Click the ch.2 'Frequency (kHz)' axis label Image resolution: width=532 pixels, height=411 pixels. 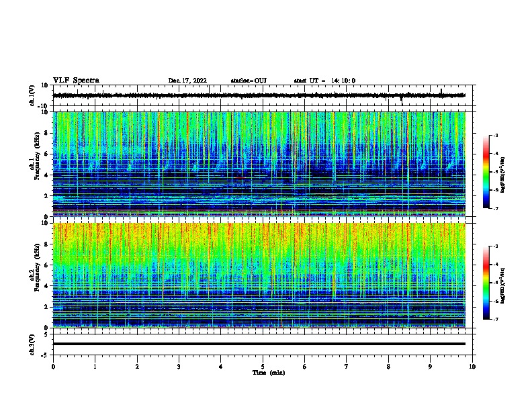coord(37,267)
